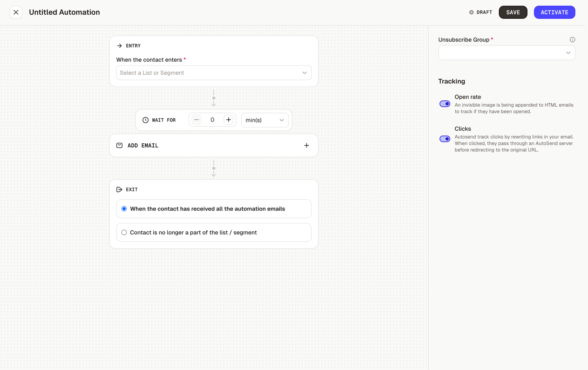Click the Exit icon in exit card
Viewport: 588px width, 370px height.
coord(119,190)
